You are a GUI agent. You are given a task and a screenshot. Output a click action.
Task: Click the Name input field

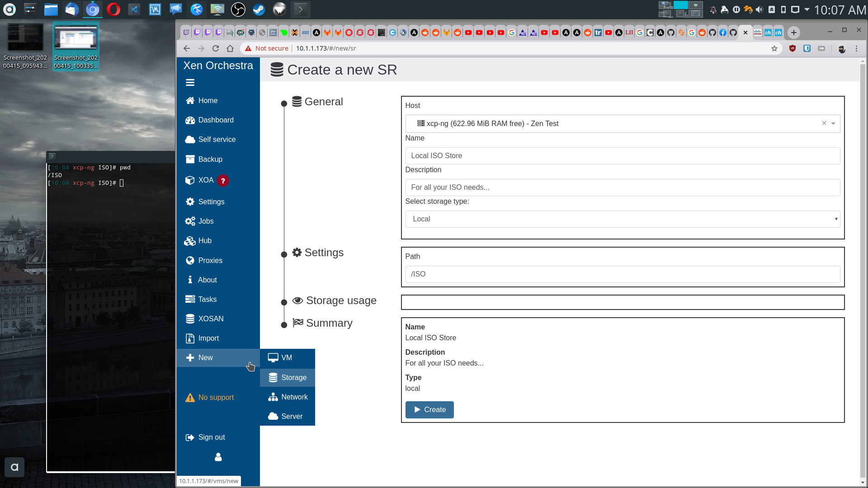[x=623, y=155]
